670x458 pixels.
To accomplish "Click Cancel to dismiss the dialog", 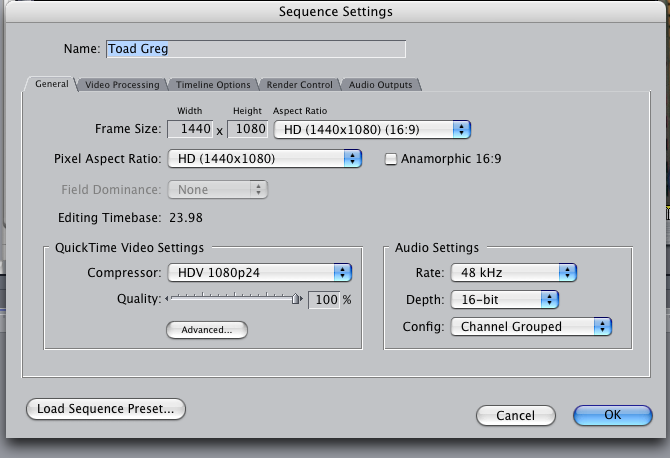I will 515,415.
